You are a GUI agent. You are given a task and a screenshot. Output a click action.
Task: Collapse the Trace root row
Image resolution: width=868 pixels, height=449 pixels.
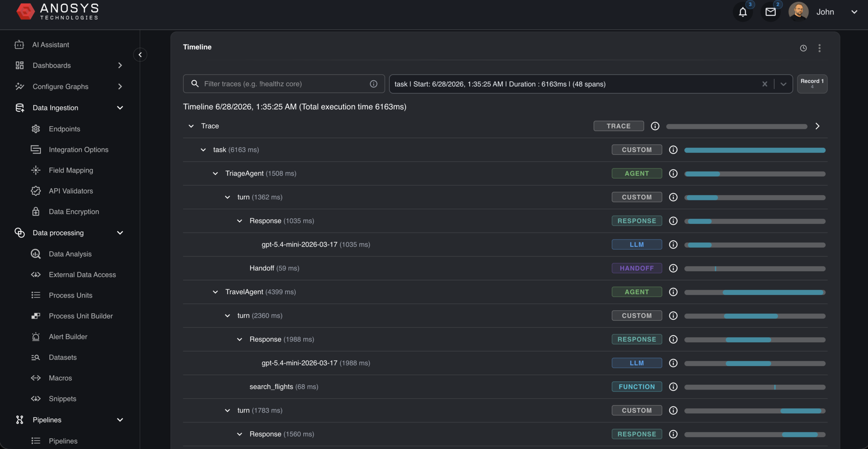(191, 126)
